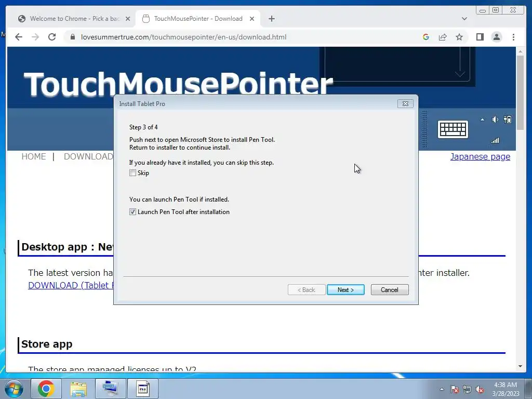Cancel the Tablet Pro installation
This screenshot has width=532, height=399.
[390, 290]
